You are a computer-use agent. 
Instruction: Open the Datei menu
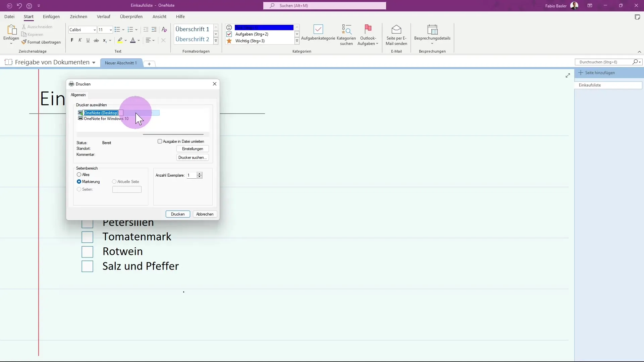pos(9,16)
